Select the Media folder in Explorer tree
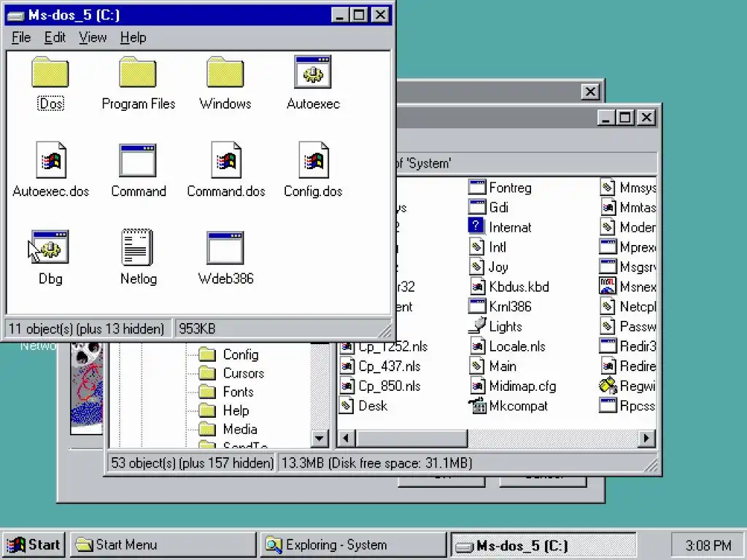 coord(228,429)
